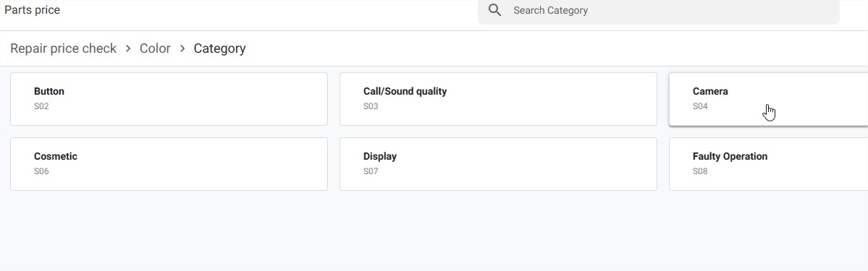
Task: Click the S02 code label
Action: click(41, 106)
